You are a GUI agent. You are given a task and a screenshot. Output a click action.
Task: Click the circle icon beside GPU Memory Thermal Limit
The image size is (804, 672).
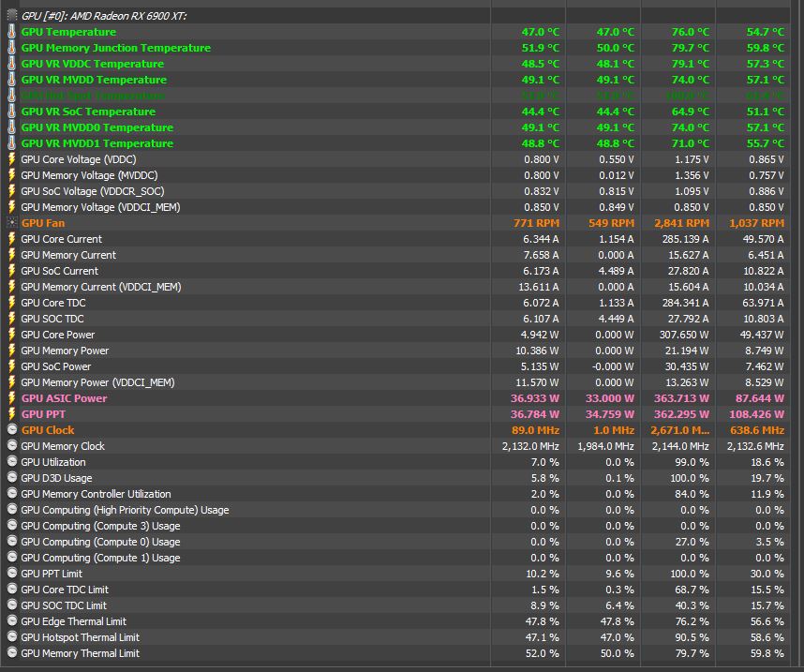(x=12, y=652)
